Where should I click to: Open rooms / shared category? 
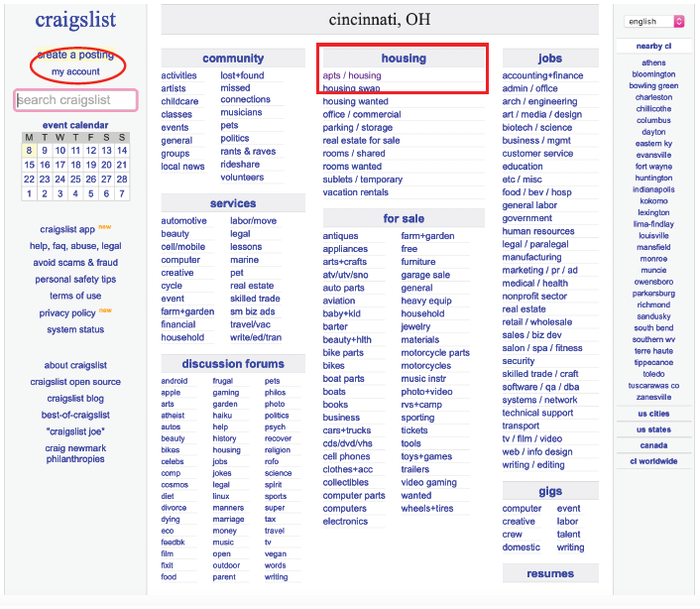tap(354, 154)
